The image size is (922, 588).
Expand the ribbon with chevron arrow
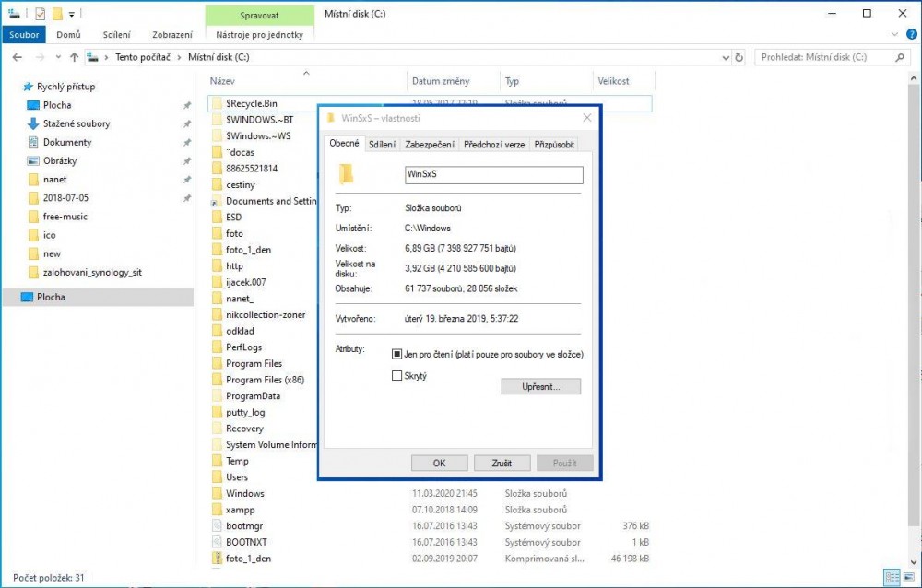pyautogui.click(x=892, y=35)
